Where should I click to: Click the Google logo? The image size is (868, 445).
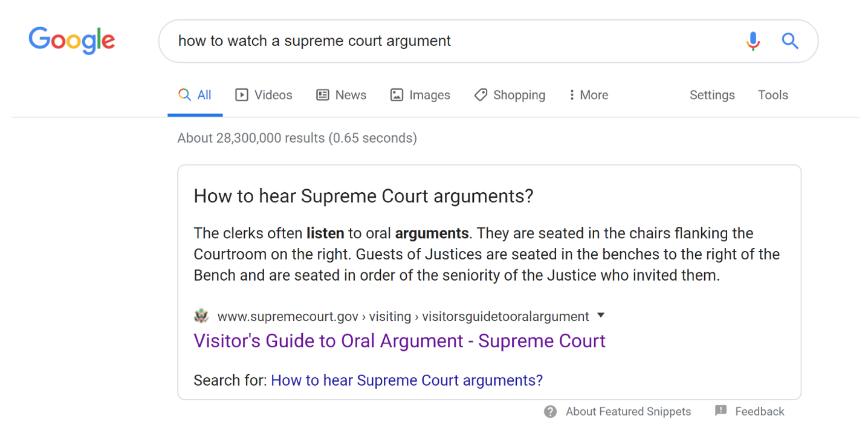click(x=71, y=41)
